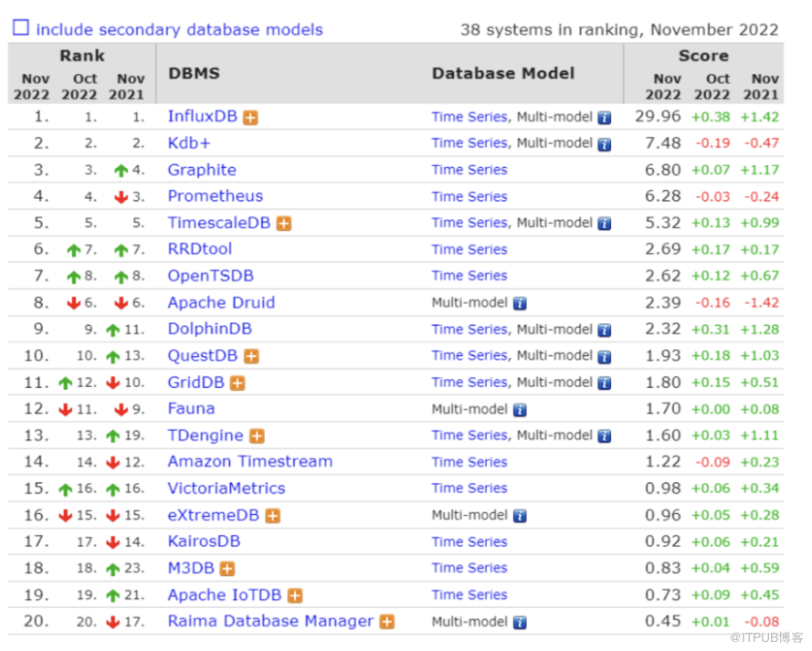The width and height of the screenshot is (812, 651).
Task: Click the Time Series link in the Amazon Timestream row
Action: [469, 462]
